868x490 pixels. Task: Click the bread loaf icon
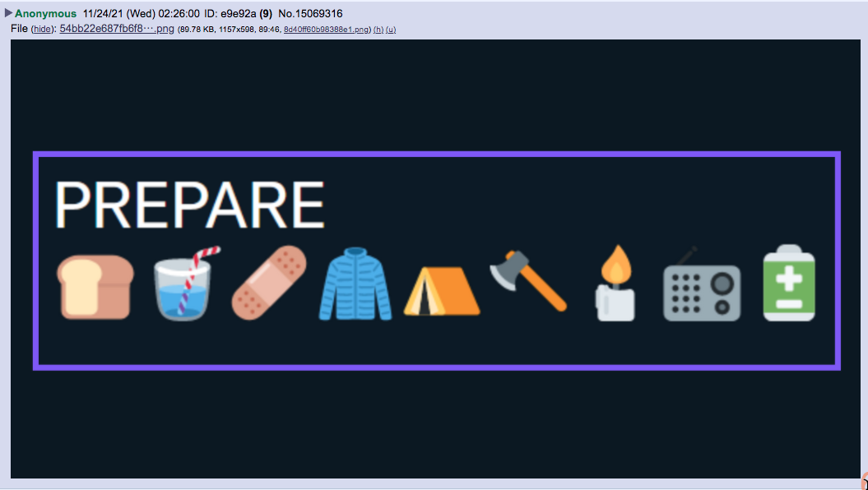[x=95, y=286]
